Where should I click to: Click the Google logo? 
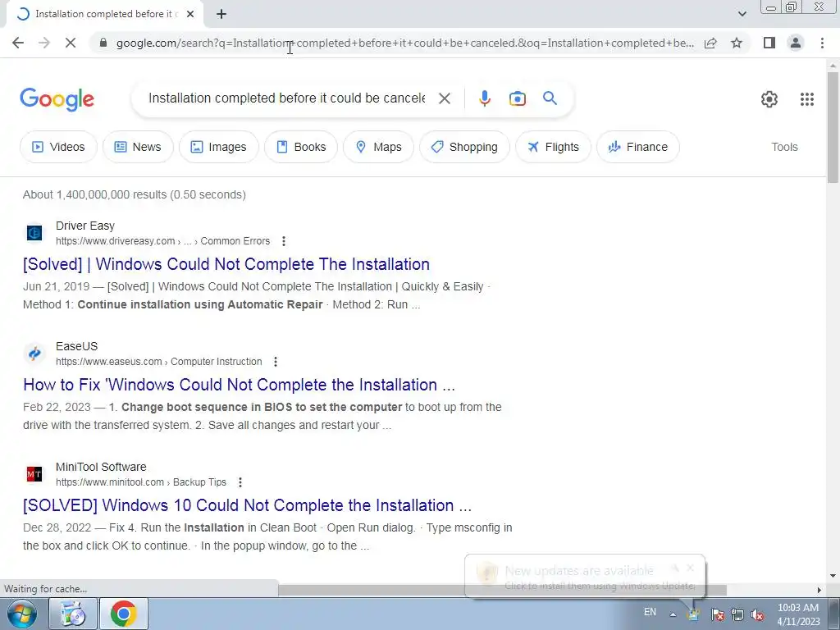point(57,99)
